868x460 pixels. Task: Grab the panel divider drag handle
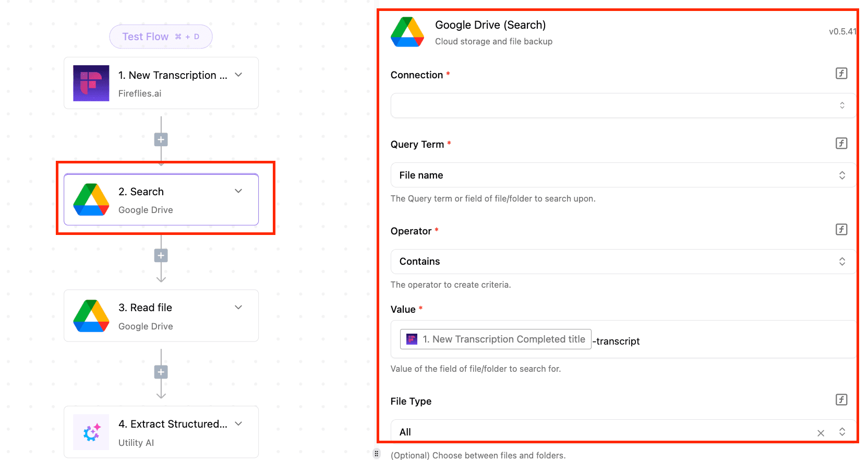point(377,453)
